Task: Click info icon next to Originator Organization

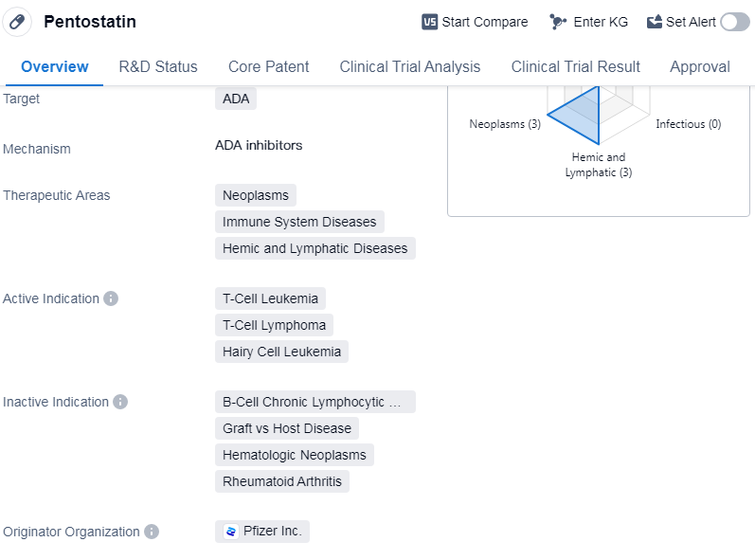Action: point(152,532)
